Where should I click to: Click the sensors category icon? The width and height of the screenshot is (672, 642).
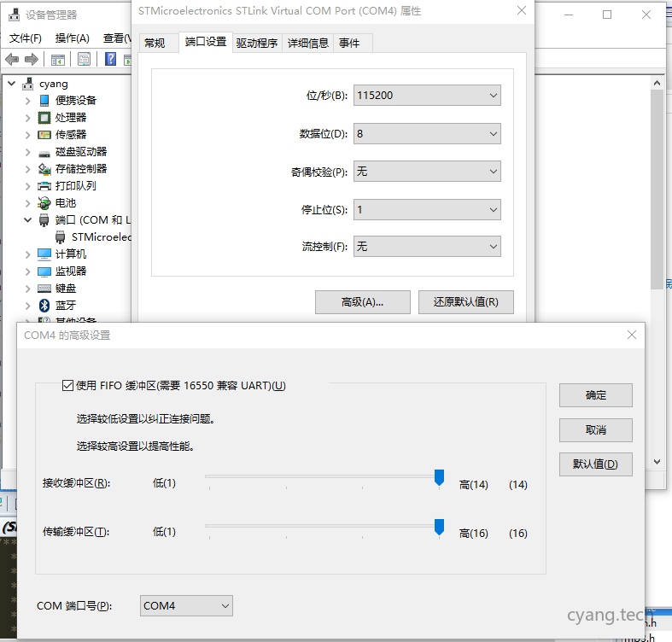pyautogui.click(x=44, y=135)
